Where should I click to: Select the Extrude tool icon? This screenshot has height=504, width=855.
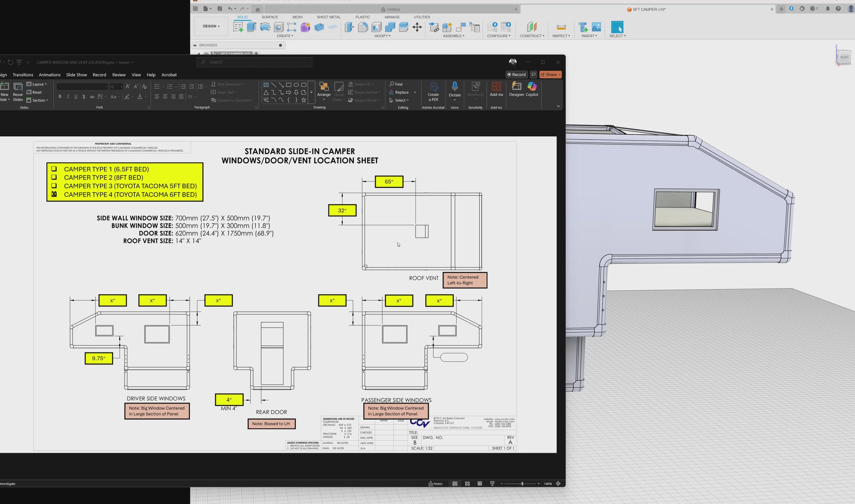(251, 27)
